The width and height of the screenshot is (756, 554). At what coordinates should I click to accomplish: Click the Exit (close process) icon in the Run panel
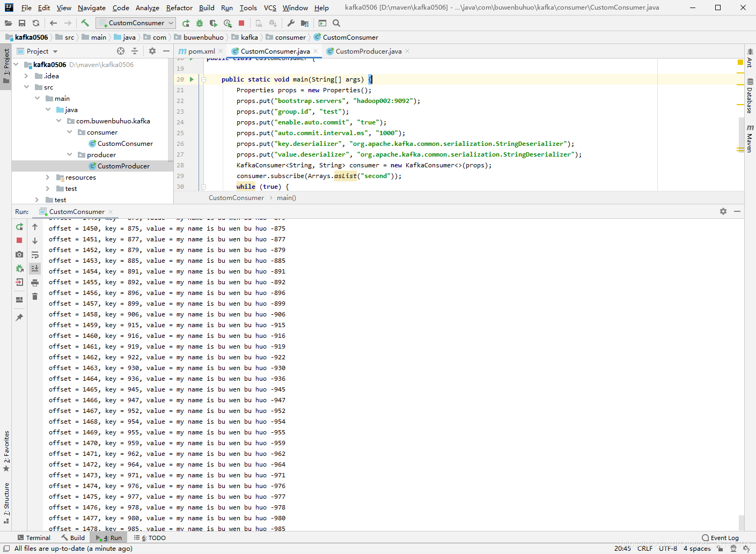tap(19, 282)
